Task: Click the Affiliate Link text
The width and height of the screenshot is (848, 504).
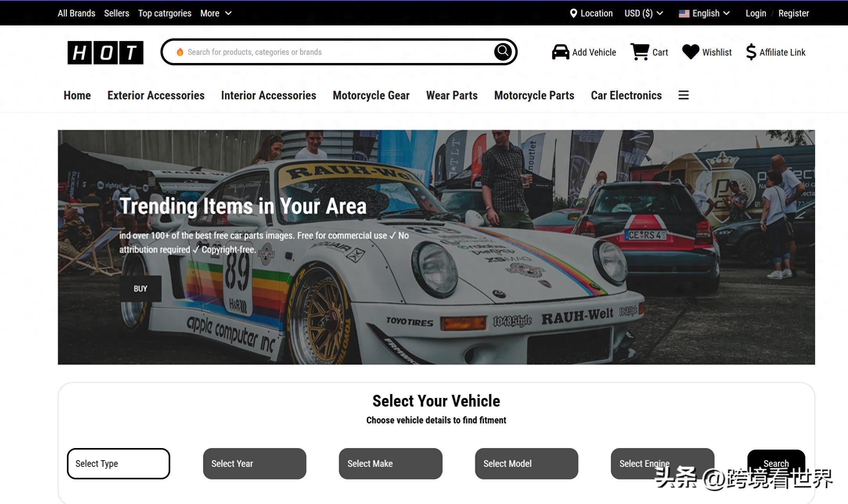Action: pos(782,52)
